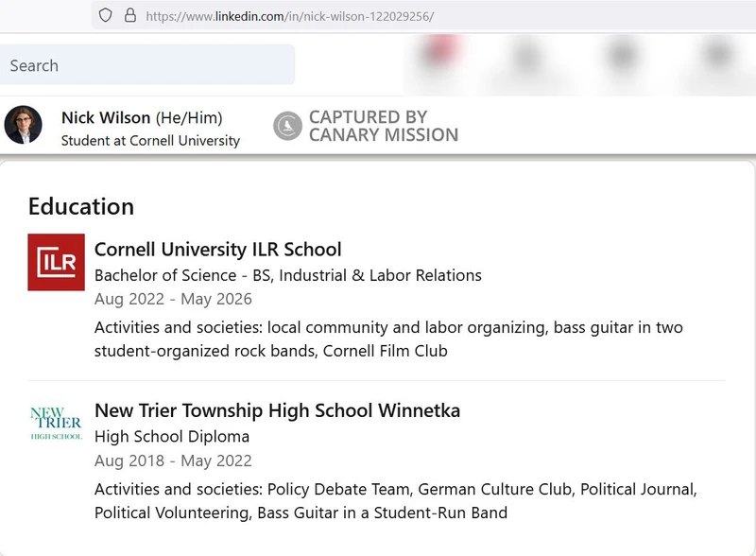Open the red ILR school logo

point(56,262)
